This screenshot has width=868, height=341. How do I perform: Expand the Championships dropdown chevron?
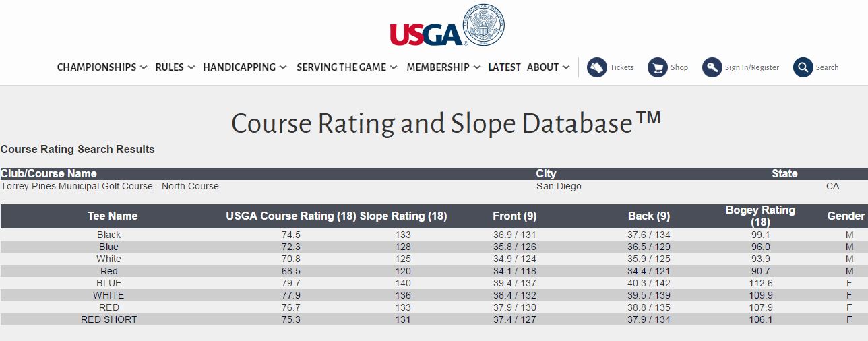click(144, 68)
